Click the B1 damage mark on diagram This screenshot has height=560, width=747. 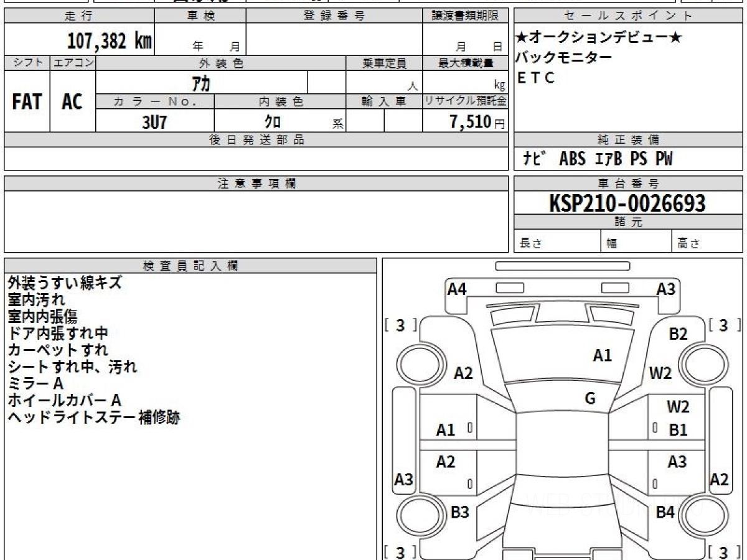coord(678,429)
